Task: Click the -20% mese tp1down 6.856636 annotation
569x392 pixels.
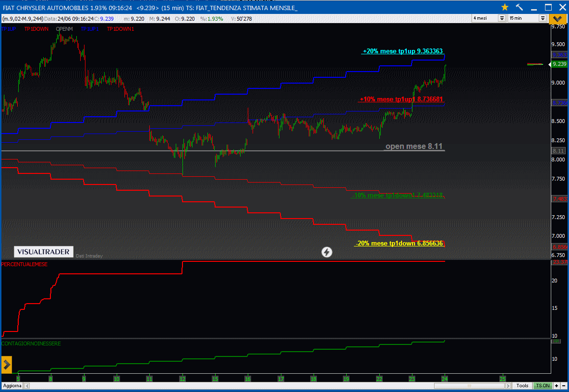Action: 399,243
